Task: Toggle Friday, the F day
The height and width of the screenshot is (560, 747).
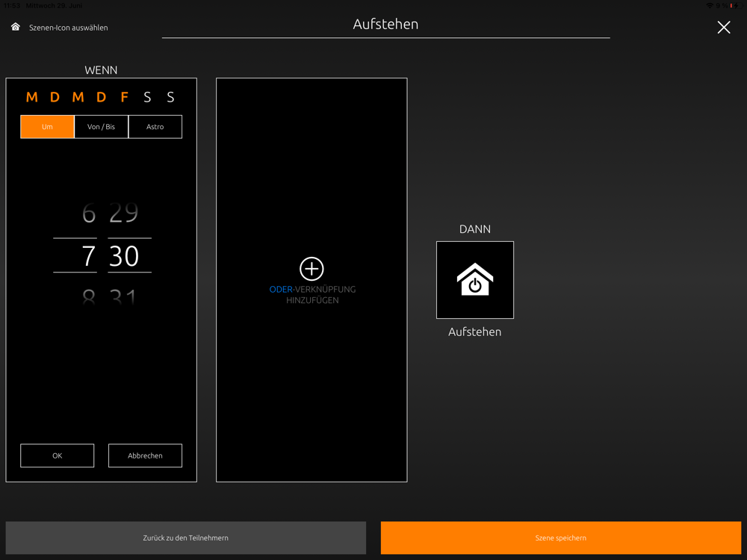Action: tap(124, 97)
